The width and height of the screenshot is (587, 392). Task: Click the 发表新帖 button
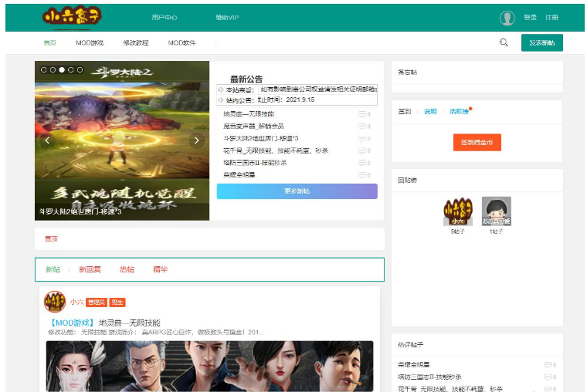541,43
